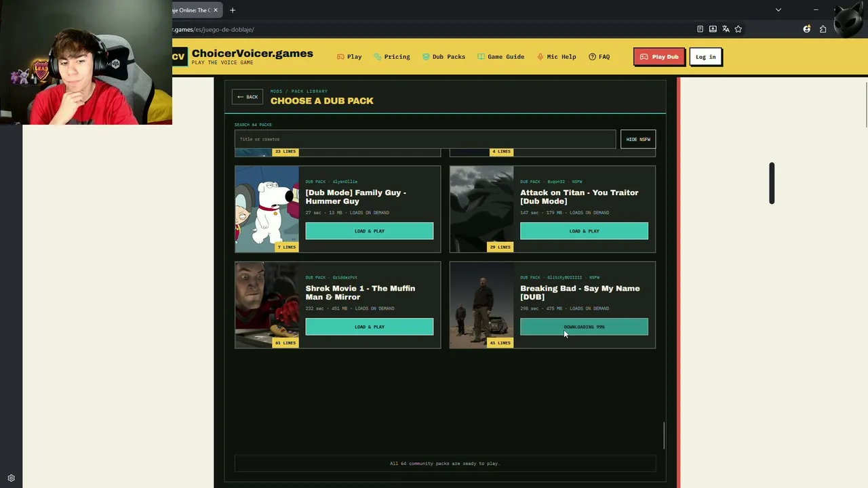Screen dimensions: 868x488
Task: Click the translate page icon
Action: pyautogui.click(x=726, y=29)
